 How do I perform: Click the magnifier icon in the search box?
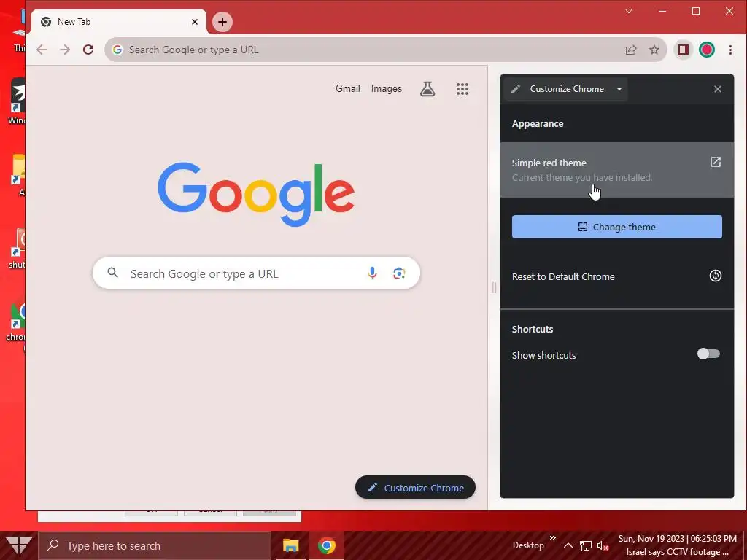pyautogui.click(x=112, y=273)
